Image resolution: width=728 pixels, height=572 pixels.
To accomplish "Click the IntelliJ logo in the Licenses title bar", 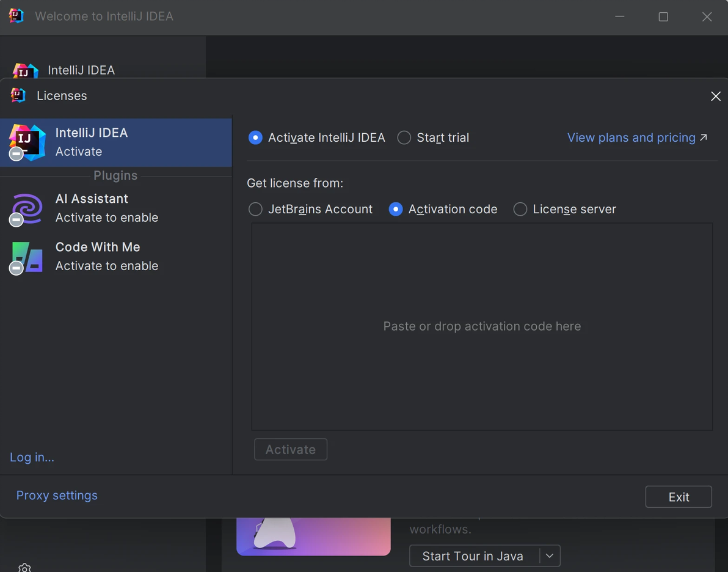I will click(x=18, y=95).
